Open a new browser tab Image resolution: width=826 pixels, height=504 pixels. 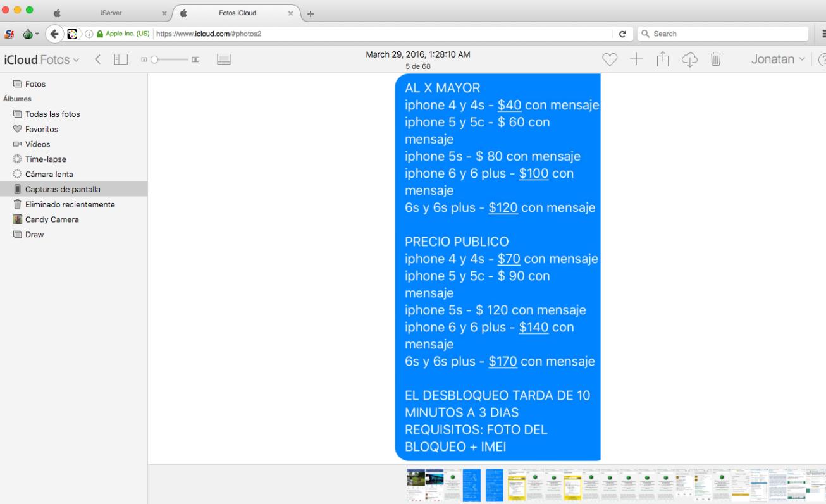(x=311, y=13)
